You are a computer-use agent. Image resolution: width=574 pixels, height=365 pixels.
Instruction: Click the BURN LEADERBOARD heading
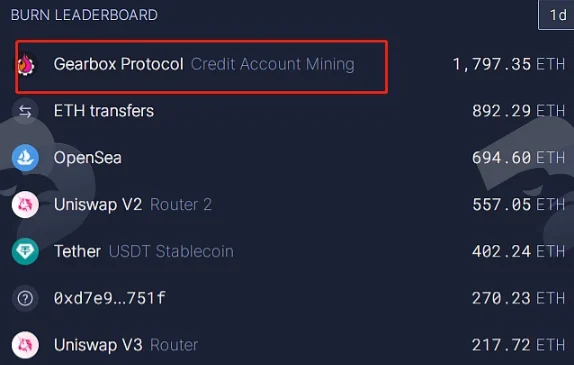[x=84, y=15]
